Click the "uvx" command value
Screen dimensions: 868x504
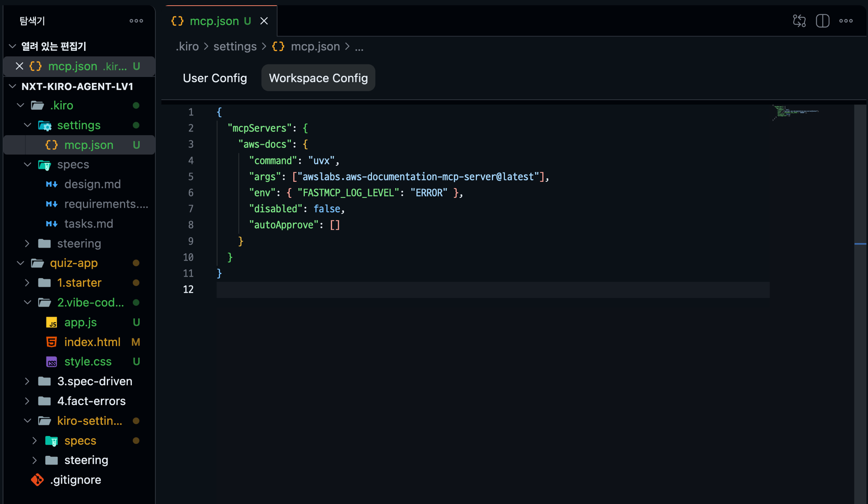tap(322, 160)
